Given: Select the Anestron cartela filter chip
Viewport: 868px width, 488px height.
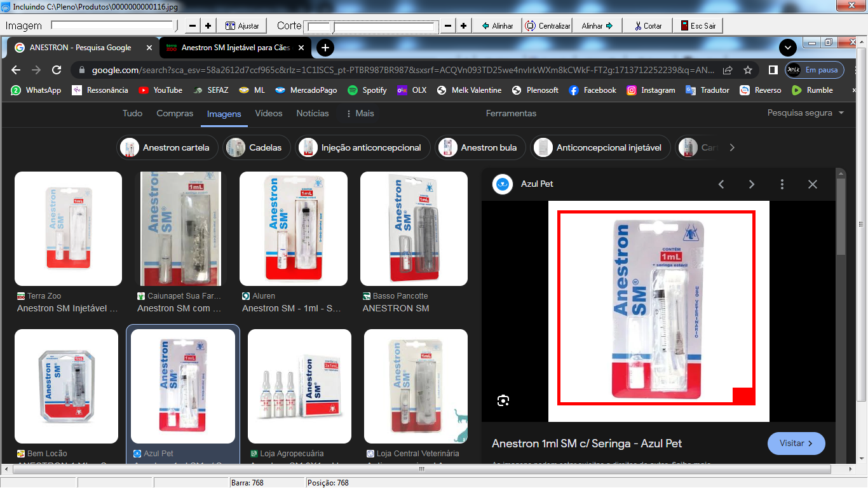Looking at the screenshot, I should pos(168,147).
